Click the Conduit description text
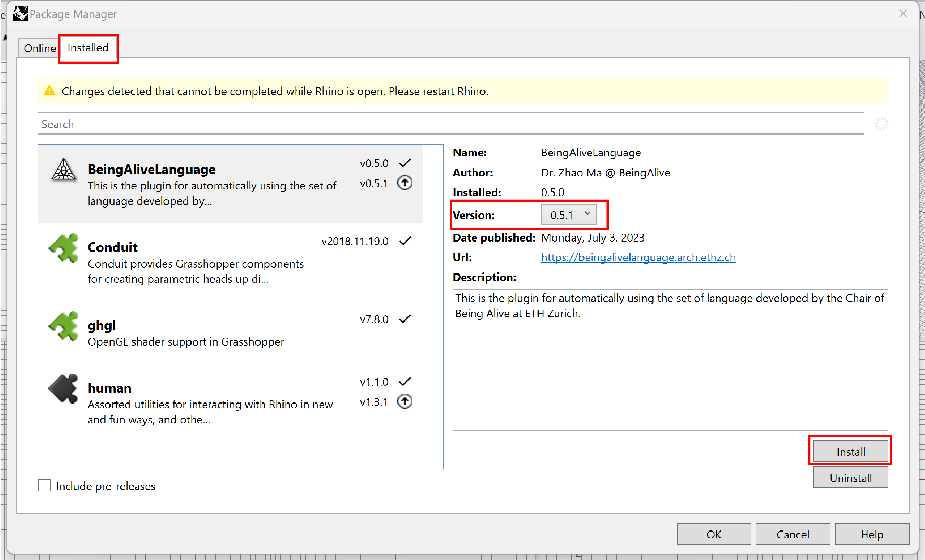The image size is (925, 560). click(196, 271)
